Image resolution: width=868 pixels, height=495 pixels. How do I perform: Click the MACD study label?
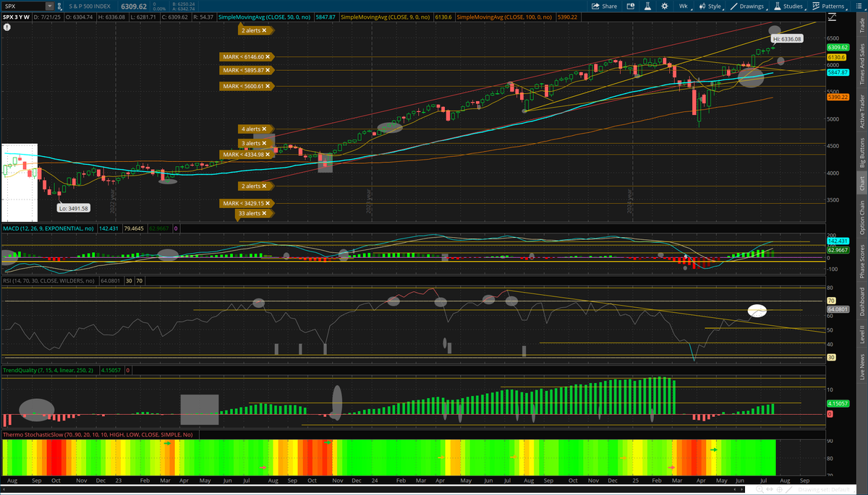tap(50, 228)
